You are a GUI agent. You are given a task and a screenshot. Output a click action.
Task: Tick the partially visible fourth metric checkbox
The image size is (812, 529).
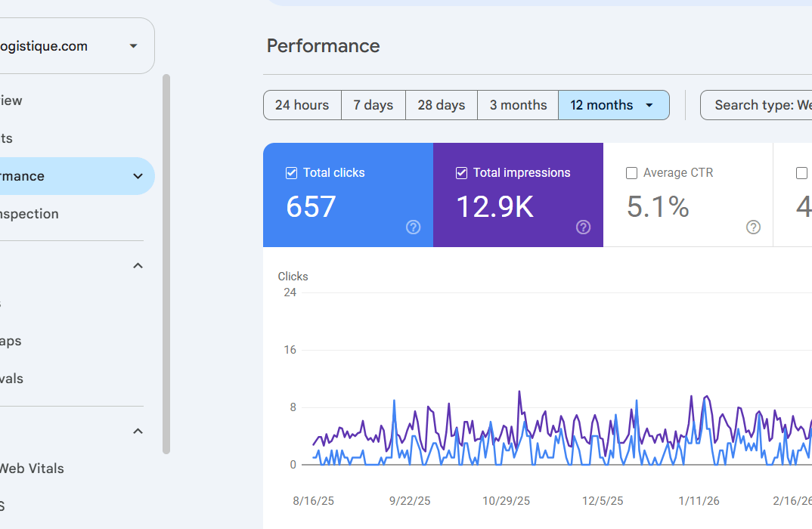click(x=801, y=173)
